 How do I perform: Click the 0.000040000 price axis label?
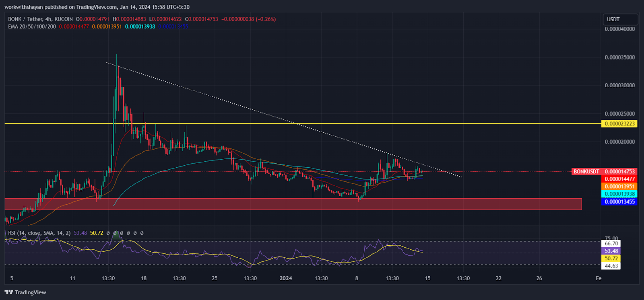click(x=620, y=29)
